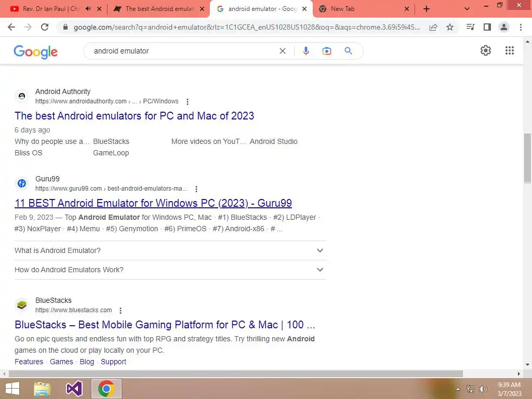Expand "How do Android Emulators Work?" question
The image size is (532, 399).
pyautogui.click(x=170, y=270)
